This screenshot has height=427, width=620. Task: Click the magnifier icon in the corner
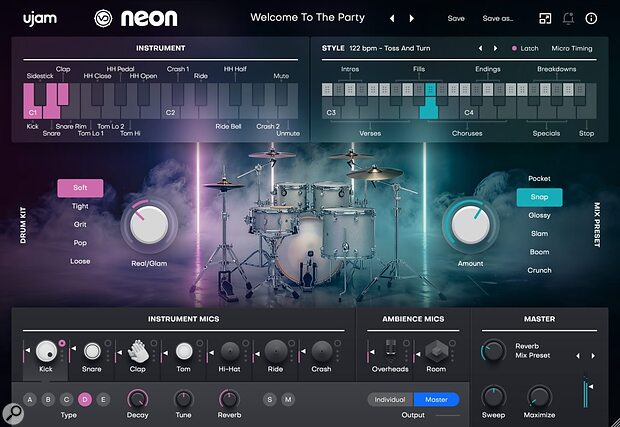[13, 413]
